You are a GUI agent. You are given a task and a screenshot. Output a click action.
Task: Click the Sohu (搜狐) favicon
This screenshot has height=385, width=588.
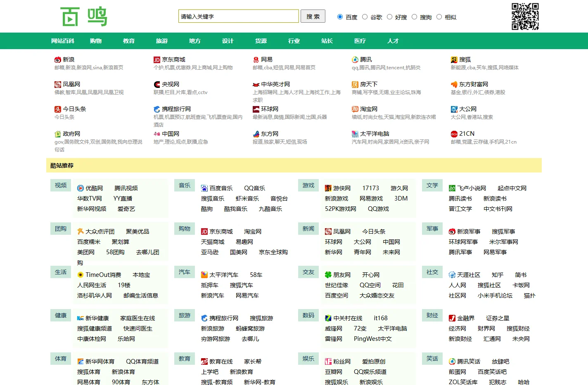[454, 60]
